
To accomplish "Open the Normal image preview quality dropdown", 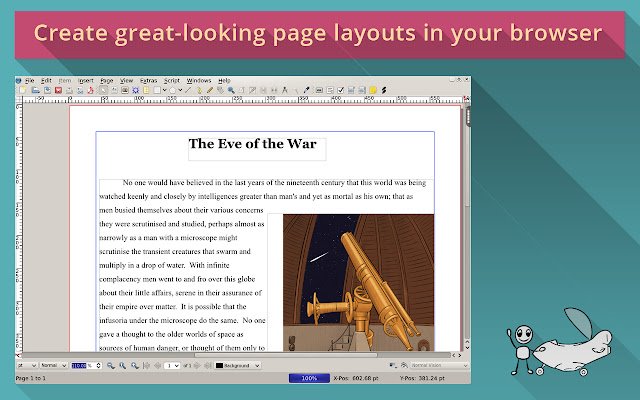I will (53, 365).
